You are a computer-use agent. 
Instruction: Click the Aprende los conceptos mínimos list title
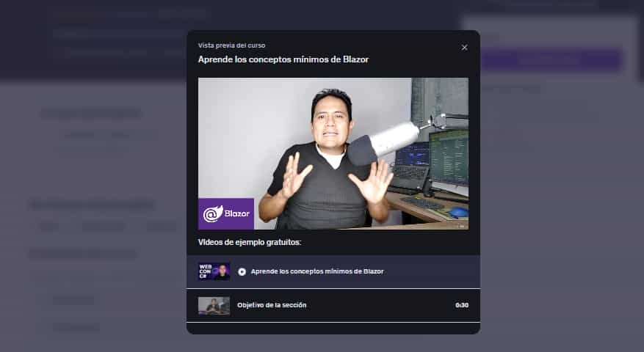(317, 271)
